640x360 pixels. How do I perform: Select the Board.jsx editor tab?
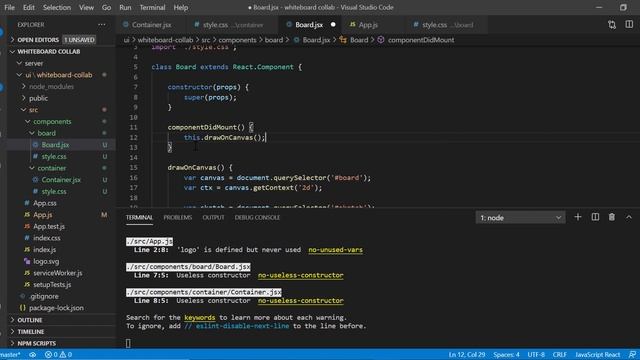coord(309,25)
